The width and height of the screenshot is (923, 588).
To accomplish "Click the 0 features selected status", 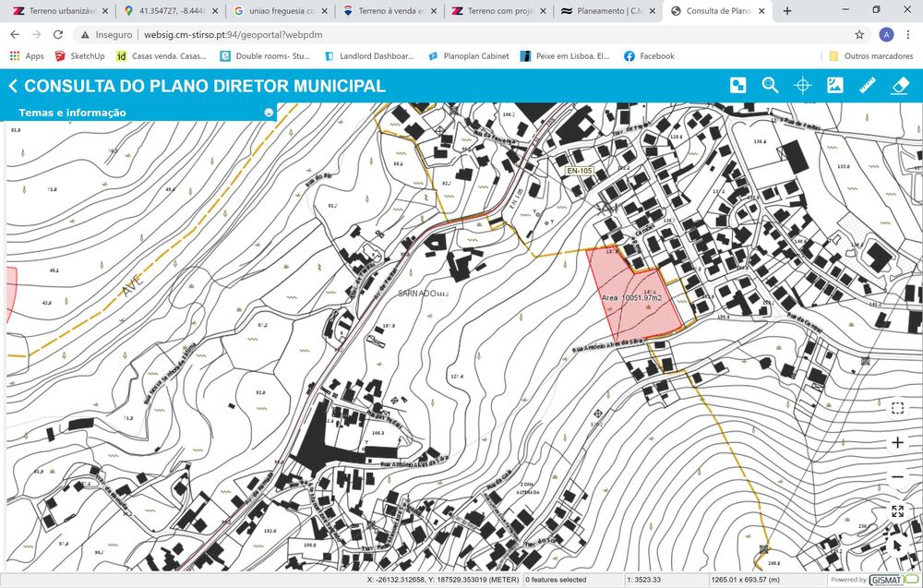I will (x=556, y=580).
